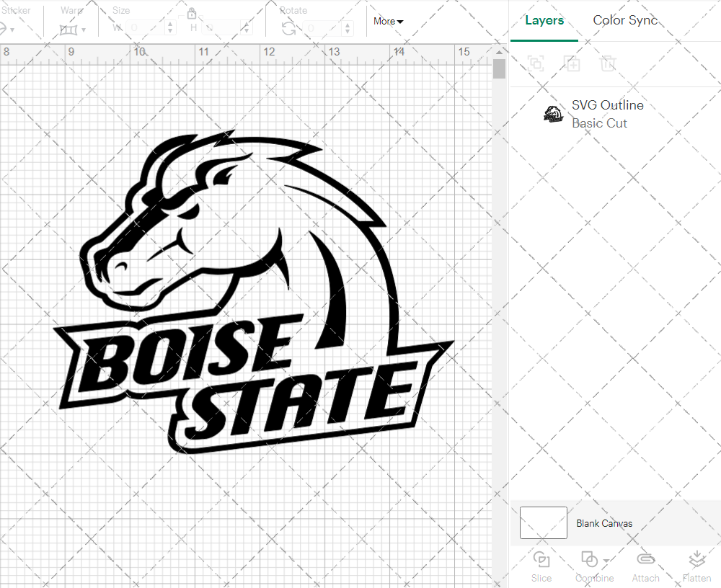Screen dimensions: 721x588
Task: Change Basic Cut operation on SVG Outline layer
Action: click(599, 123)
